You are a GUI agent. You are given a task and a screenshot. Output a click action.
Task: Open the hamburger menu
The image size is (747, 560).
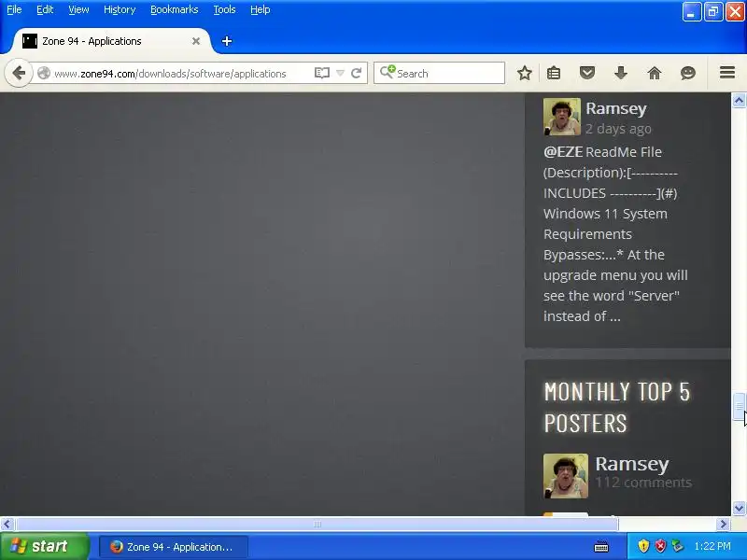point(727,73)
